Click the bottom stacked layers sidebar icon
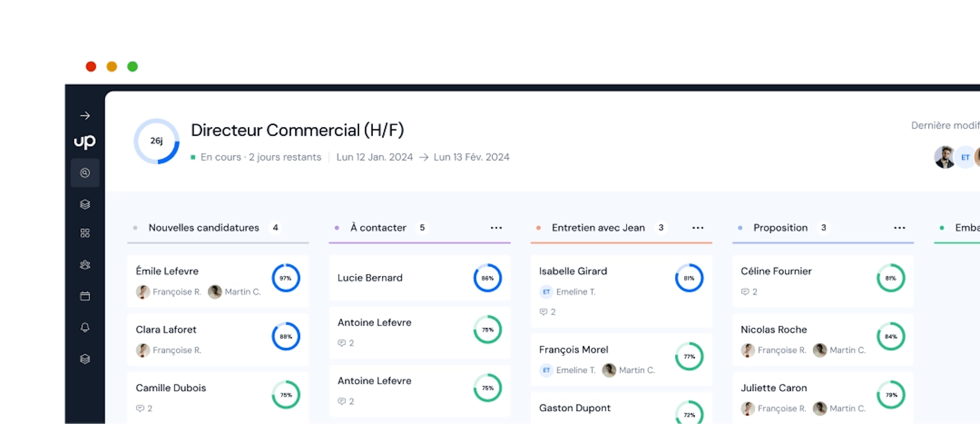980x424 pixels. [85, 359]
